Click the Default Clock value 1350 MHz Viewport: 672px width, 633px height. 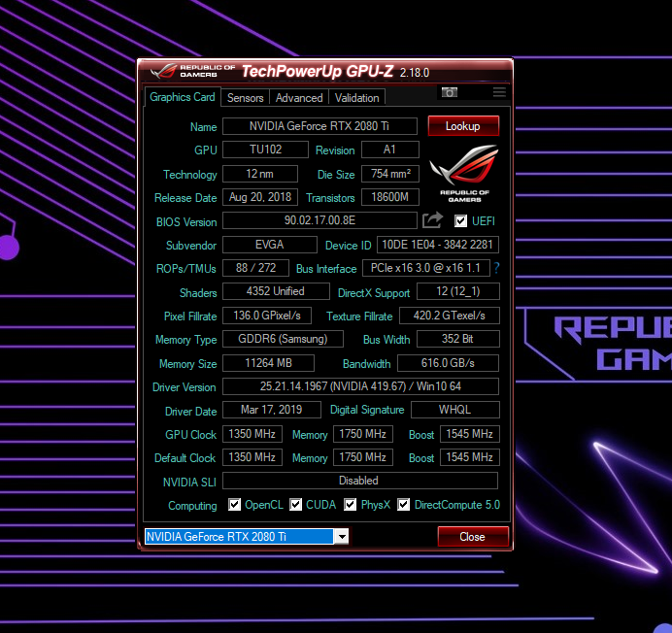click(252, 457)
